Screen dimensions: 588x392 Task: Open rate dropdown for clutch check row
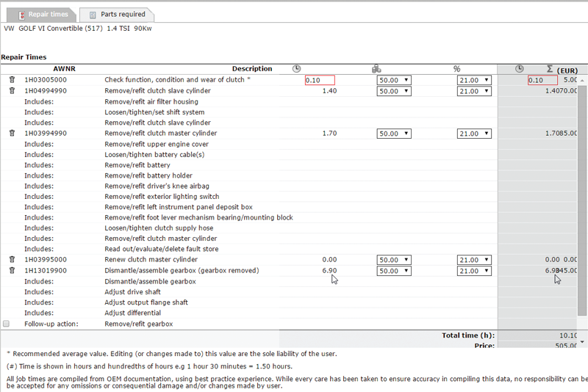coord(394,80)
